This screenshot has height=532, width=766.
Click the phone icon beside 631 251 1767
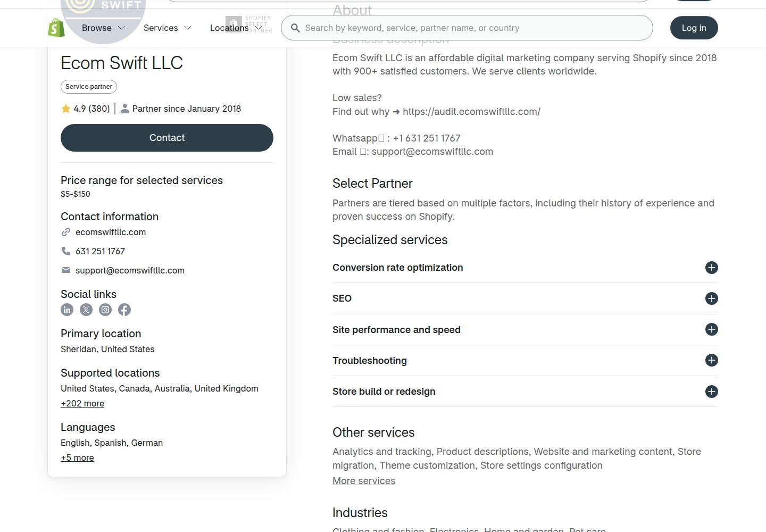(x=66, y=251)
